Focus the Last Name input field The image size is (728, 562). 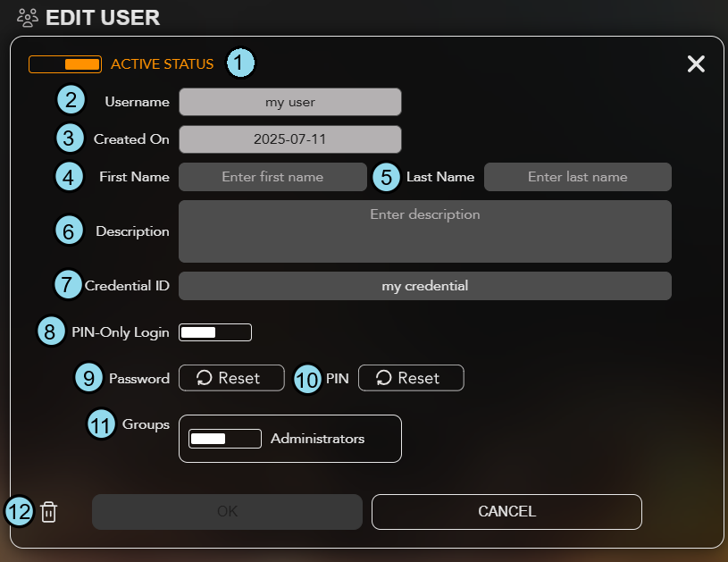coord(577,177)
